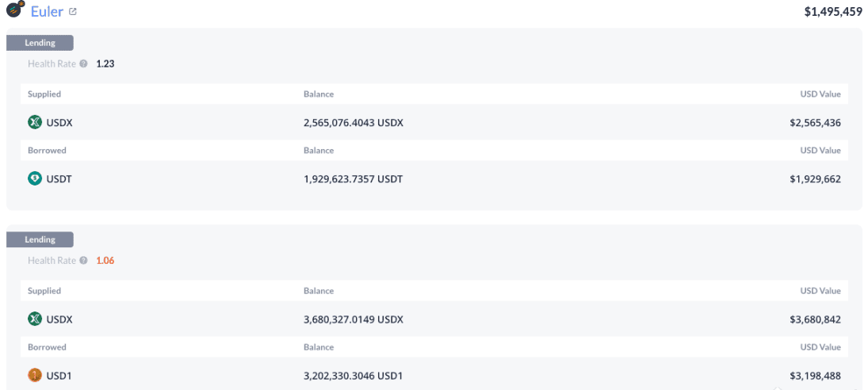The image size is (868, 390).
Task: Click the USDT token name in Borrowed row
Action: (59, 179)
